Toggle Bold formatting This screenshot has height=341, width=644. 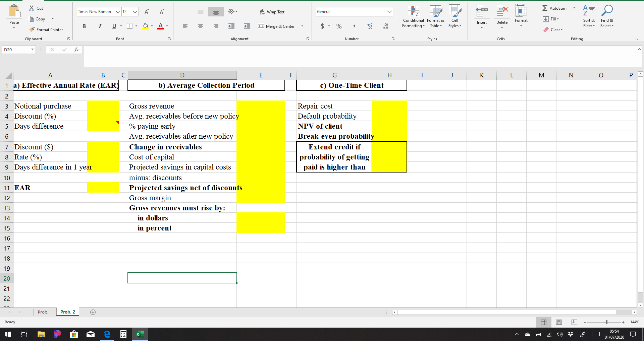click(84, 26)
